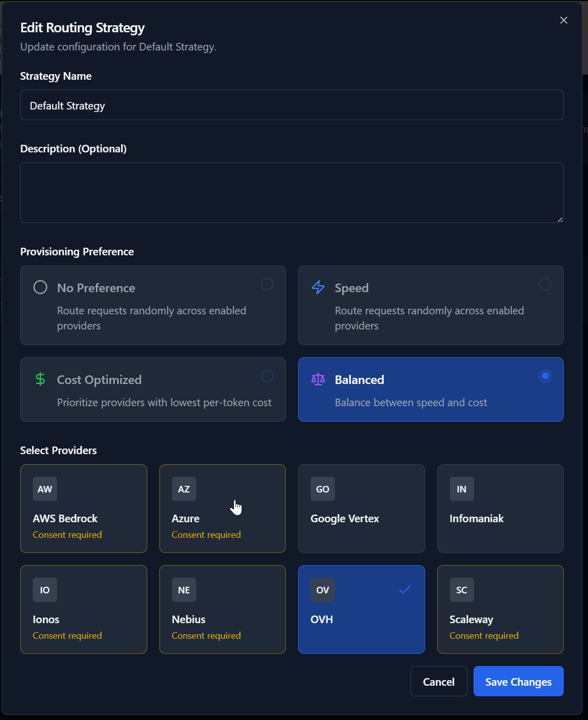This screenshot has width=588, height=720.
Task: Select the Cost Optimized radio button
Action: coord(267,376)
